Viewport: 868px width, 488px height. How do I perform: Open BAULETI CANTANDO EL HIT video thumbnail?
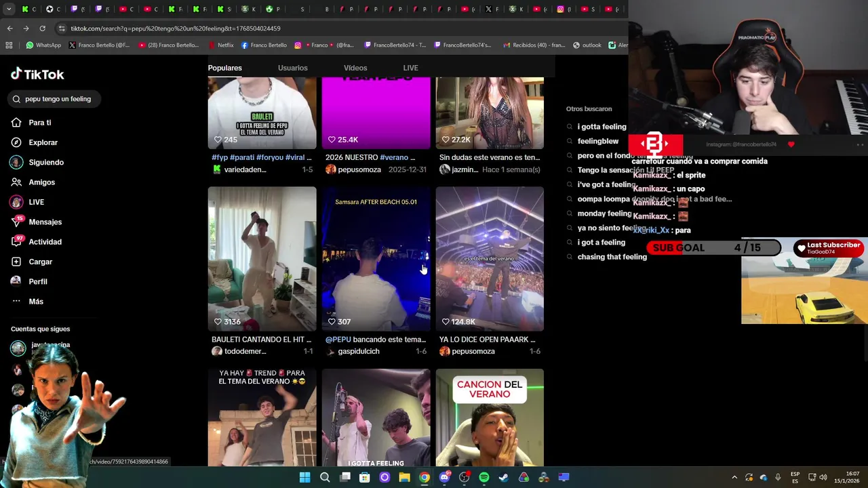click(262, 259)
